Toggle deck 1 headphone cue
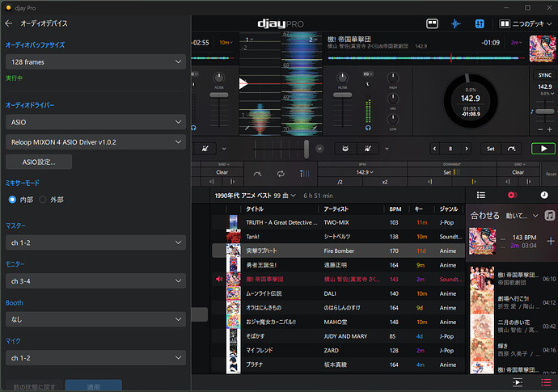The image size is (558, 392). (193, 128)
